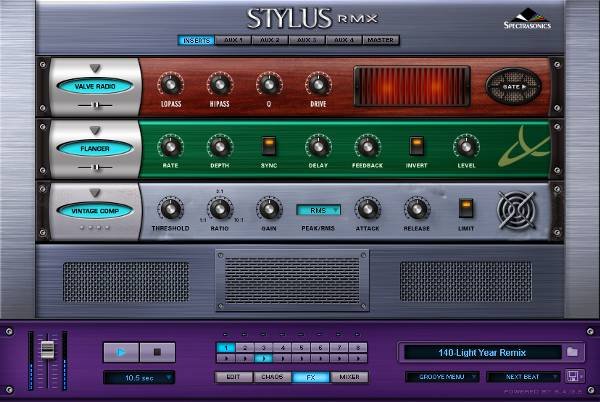Viewport: 600px width, 402px height.
Task: Open the Mixer page
Action: click(x=348, y=377)
